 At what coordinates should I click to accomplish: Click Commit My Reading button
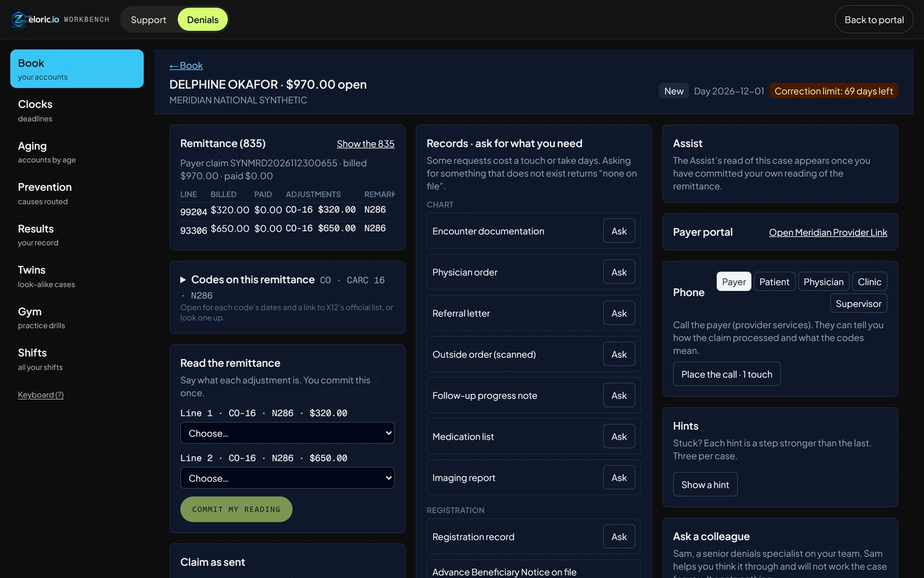[236, 509]
